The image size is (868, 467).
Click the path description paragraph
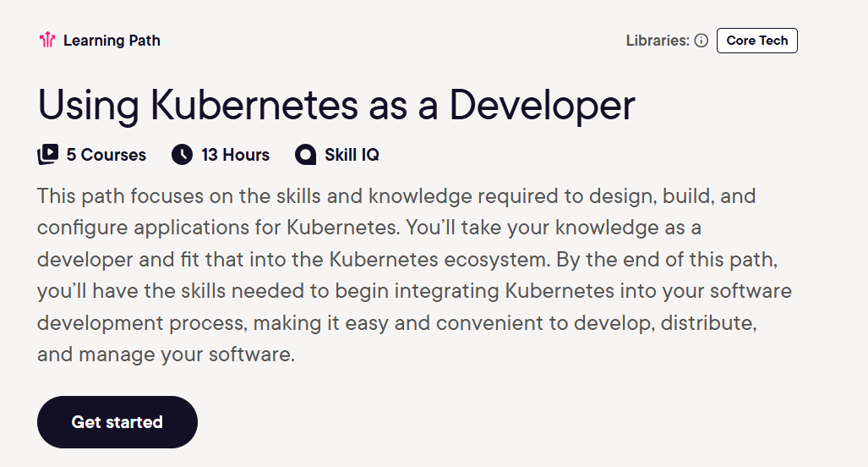click(x=415, y=275)
